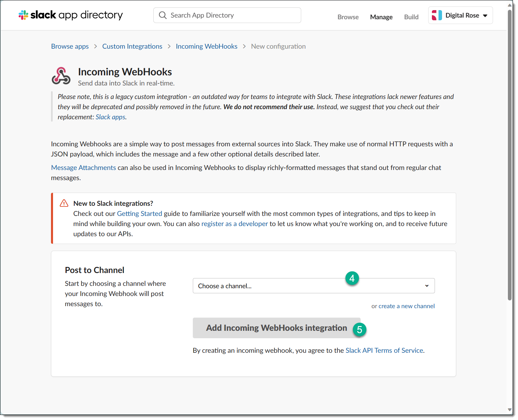Click the green step 5 badge
Screen dimensions: 518x420
click(359, 329)
